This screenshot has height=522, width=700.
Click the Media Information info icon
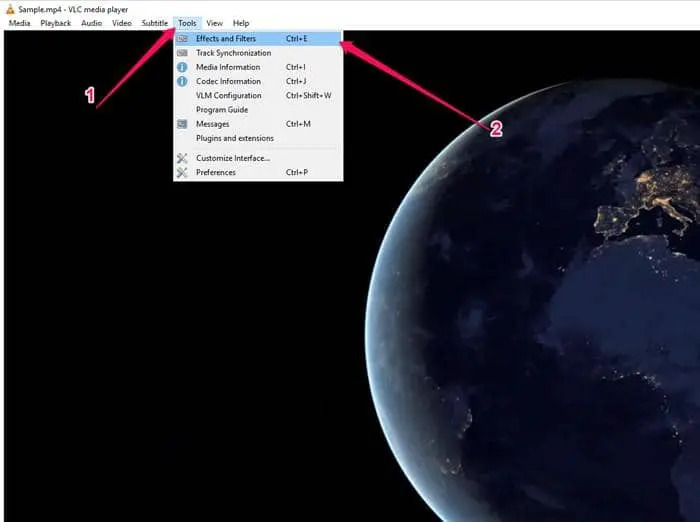click(x=182, y=67)
